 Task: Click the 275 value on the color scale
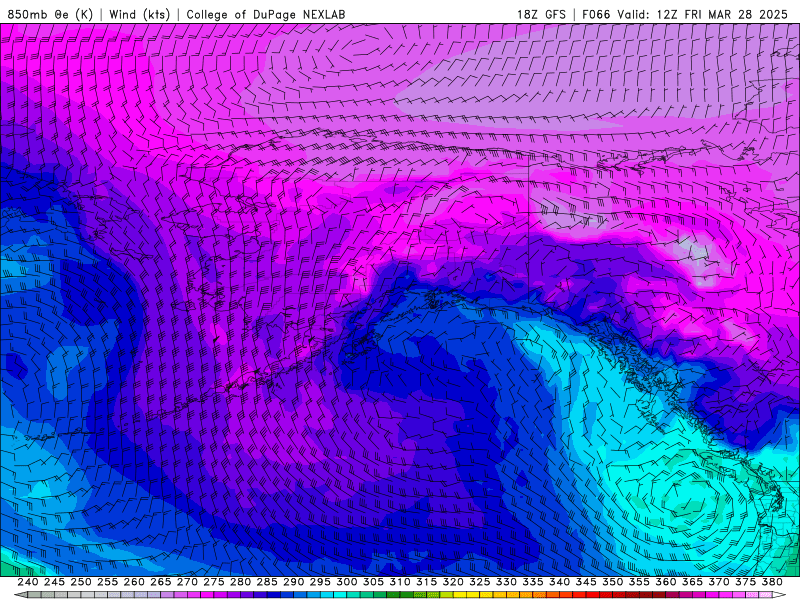[214, 582]
